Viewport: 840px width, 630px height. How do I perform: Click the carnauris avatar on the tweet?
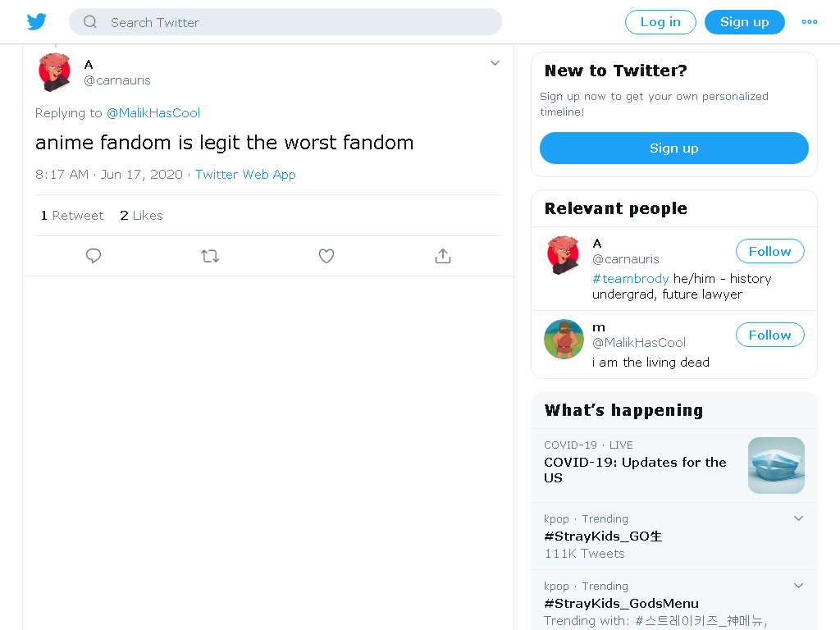55,72
